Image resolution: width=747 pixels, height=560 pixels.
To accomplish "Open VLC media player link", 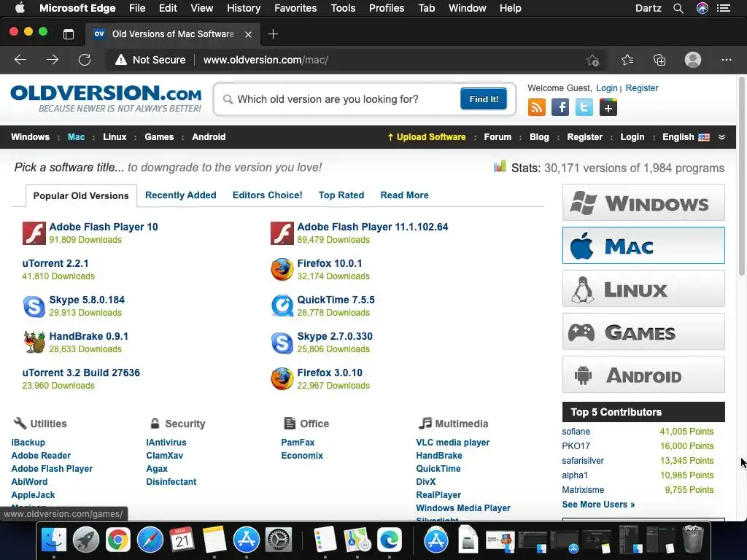I will coord(452,443).
